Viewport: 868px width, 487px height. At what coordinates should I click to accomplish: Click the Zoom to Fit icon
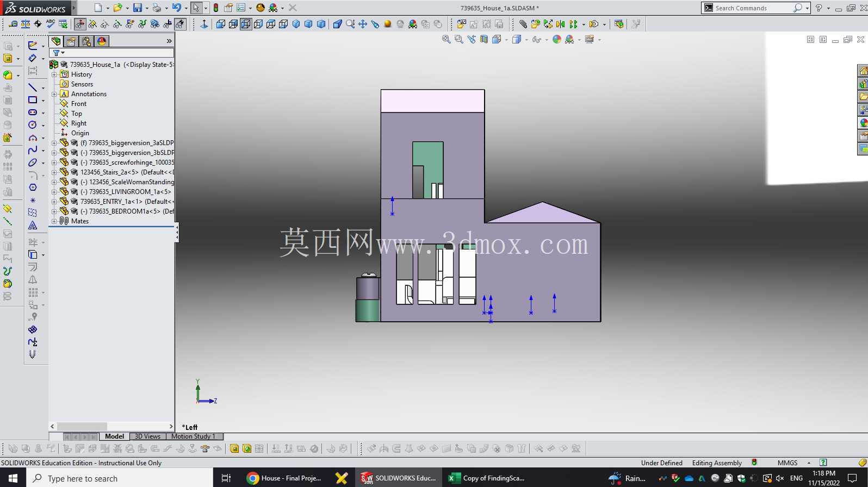(446, 40)
